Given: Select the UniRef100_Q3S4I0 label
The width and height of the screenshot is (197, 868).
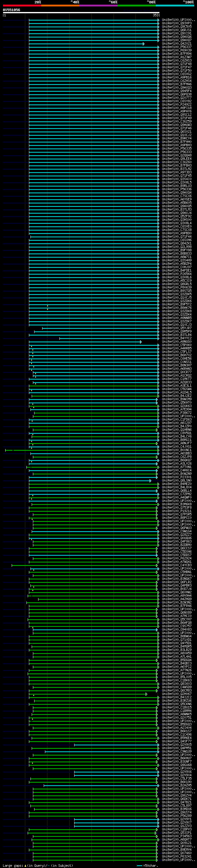Looking at the screenshot, I should point(177,179).
